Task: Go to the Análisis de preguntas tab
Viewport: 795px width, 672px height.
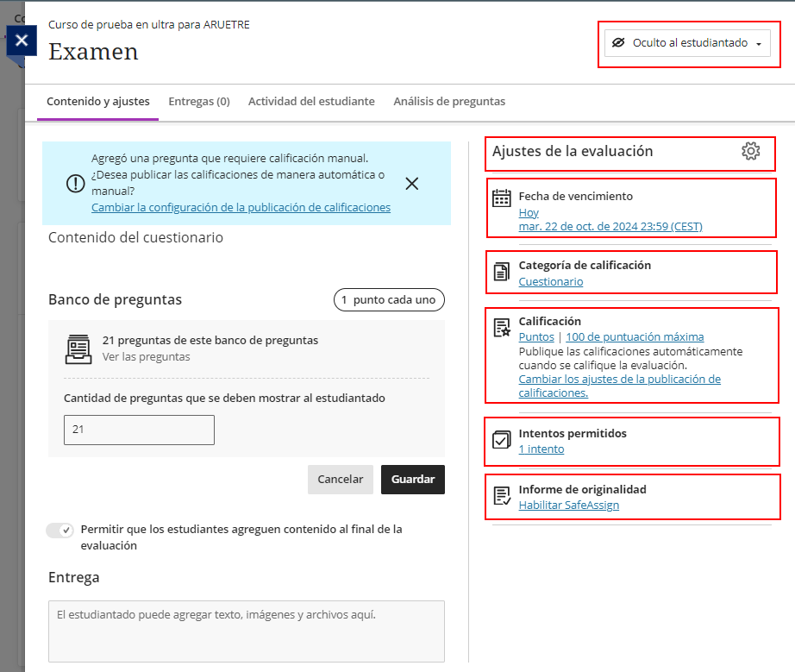Action: 449,102
